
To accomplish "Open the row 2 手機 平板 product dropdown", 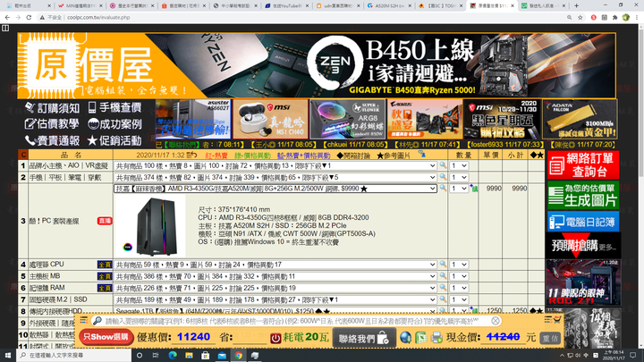I will (x=275, y=177).
